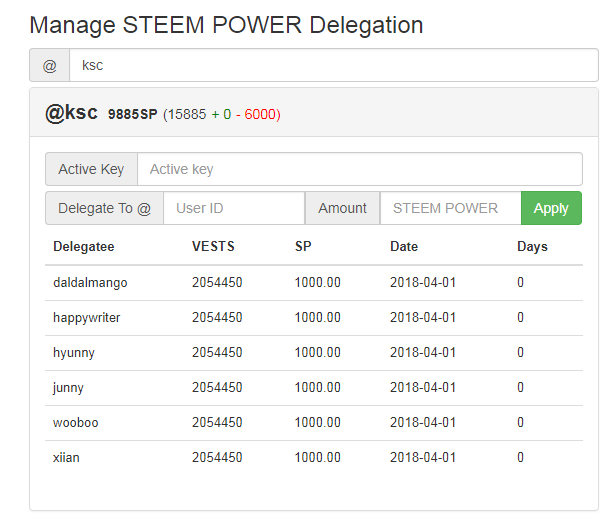Select delegatee happywriter
This screenshot has width=616, height=521.
[x=87, y=318]
